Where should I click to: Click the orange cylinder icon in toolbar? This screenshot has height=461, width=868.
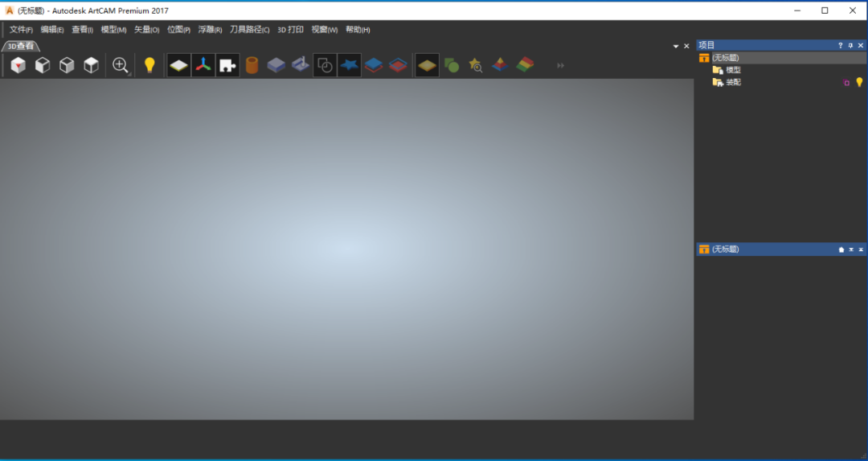point(252,65)
